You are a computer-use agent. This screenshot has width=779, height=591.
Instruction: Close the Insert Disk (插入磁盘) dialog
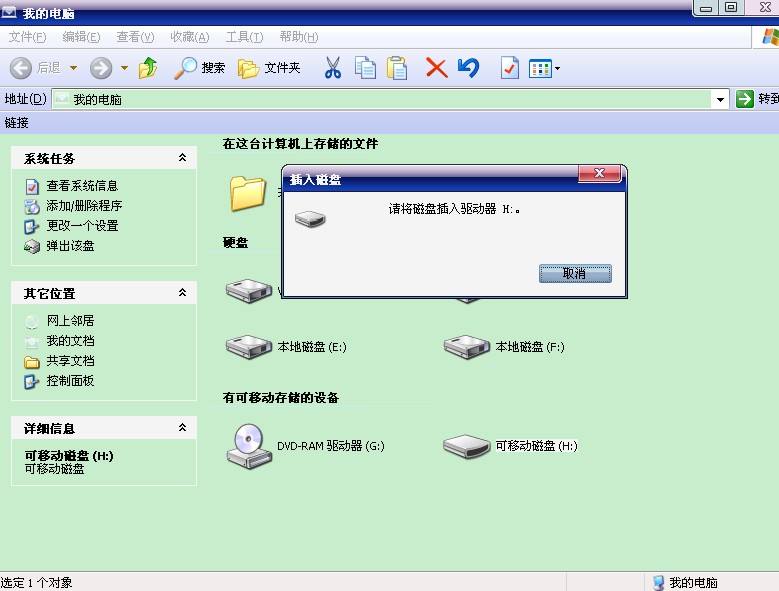(x=600, y=173)
